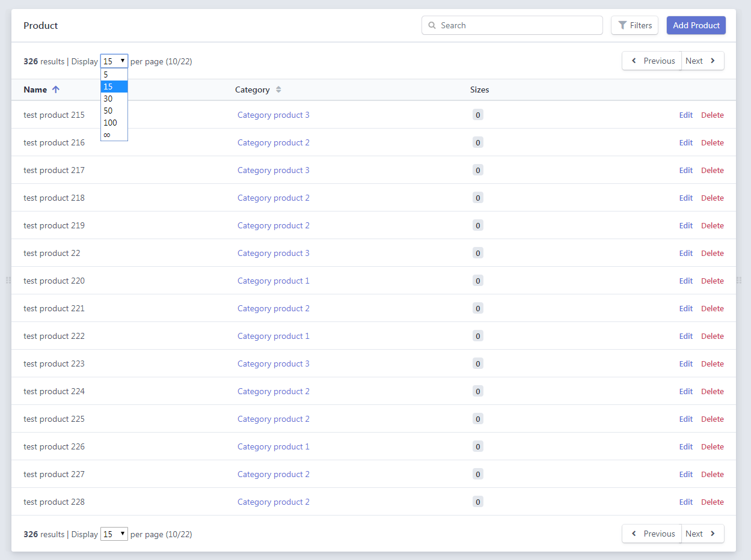Edit test product 216

(x=685, y=142)
